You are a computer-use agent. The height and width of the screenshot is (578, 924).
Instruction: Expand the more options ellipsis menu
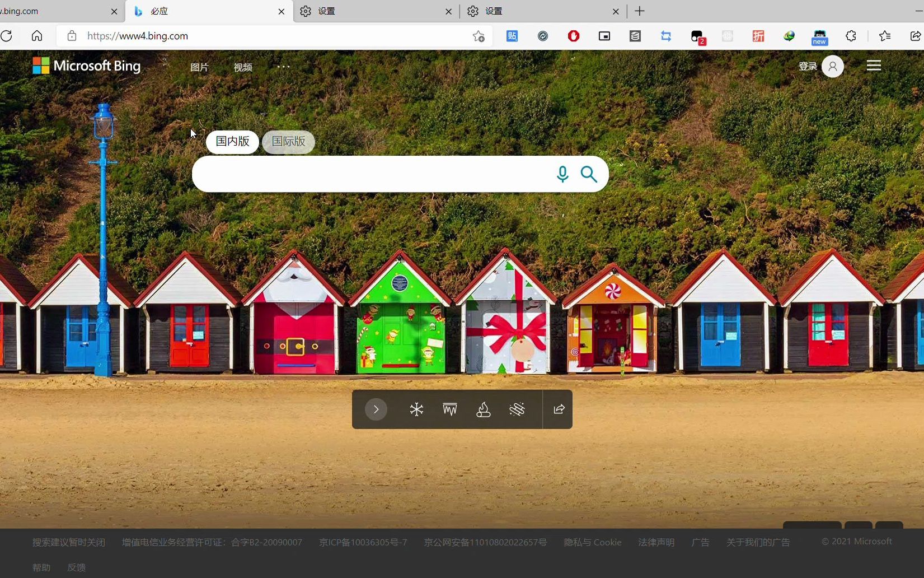click(284, 67)
